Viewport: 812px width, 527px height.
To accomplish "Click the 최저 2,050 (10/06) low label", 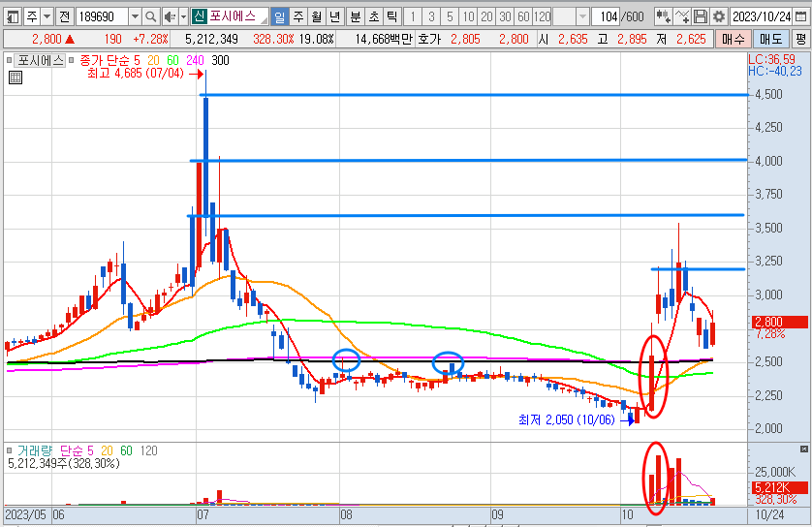I will coord(567,419).
